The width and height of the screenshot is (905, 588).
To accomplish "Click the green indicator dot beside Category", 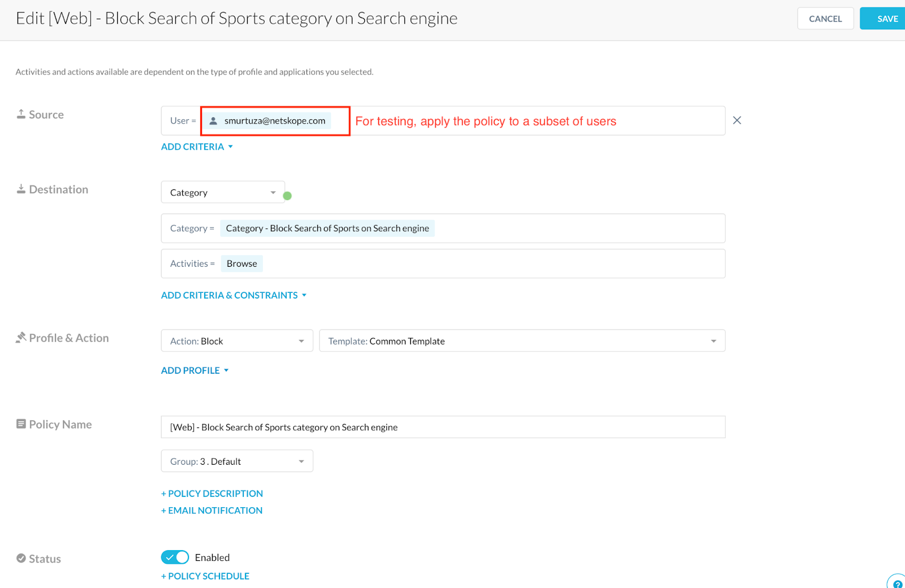I will [287, 196].
